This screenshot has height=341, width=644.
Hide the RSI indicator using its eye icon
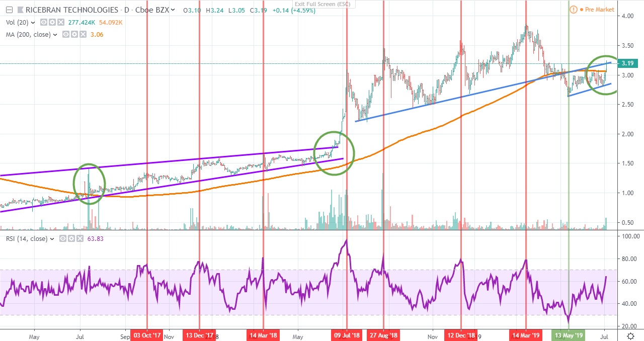coord(63,239)
